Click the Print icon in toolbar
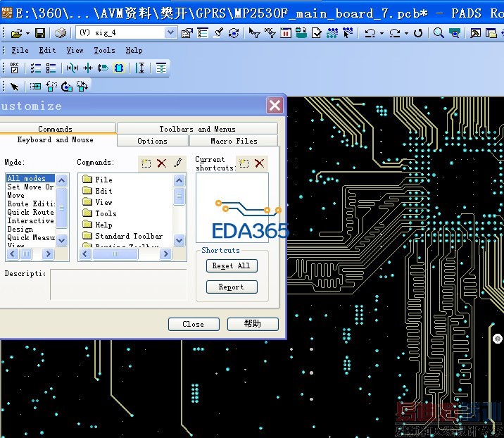The image size is (504, 438). pyautogui.click(x=61, y=33)
